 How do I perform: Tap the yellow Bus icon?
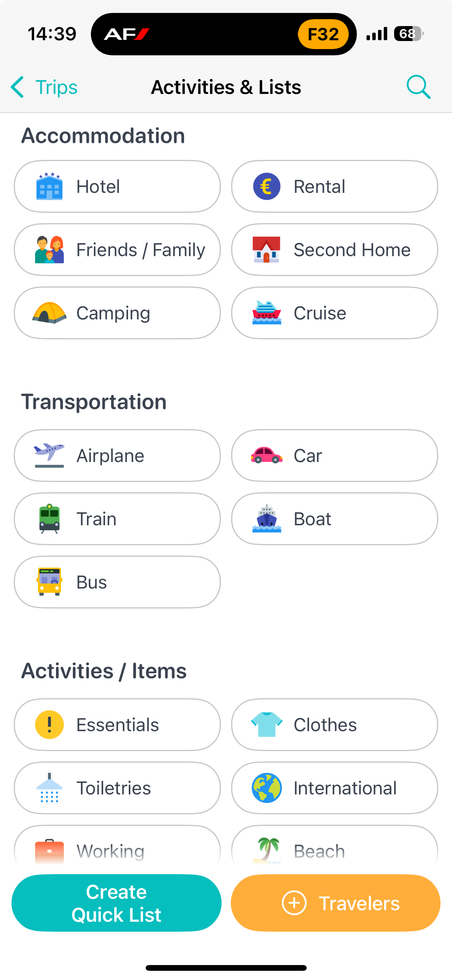coord(49,582)
